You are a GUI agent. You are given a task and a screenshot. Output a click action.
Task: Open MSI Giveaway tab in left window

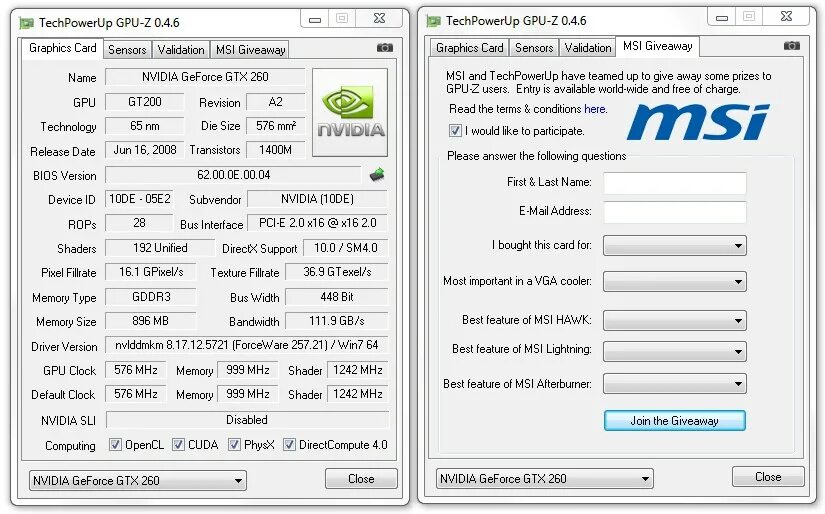click(250, 49)
